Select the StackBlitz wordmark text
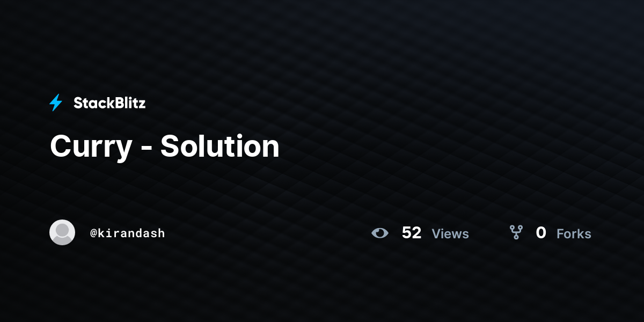The width and height of the screenshot is (644, 322). [x=109, y=103]
